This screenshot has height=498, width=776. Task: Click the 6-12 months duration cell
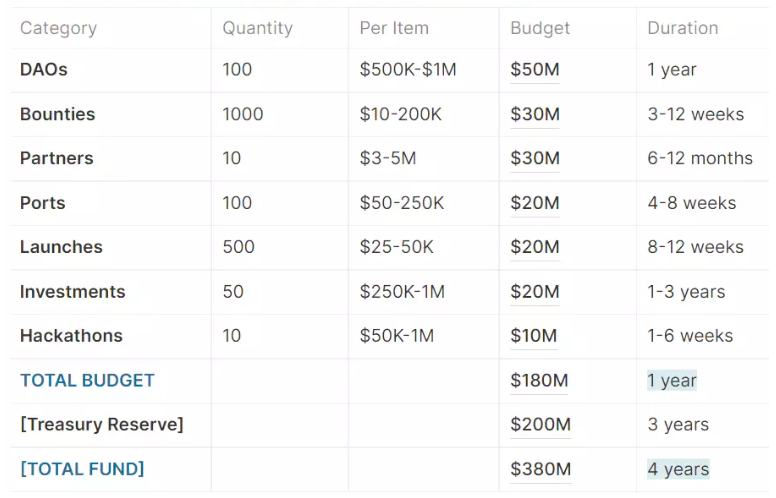point(700,158)
